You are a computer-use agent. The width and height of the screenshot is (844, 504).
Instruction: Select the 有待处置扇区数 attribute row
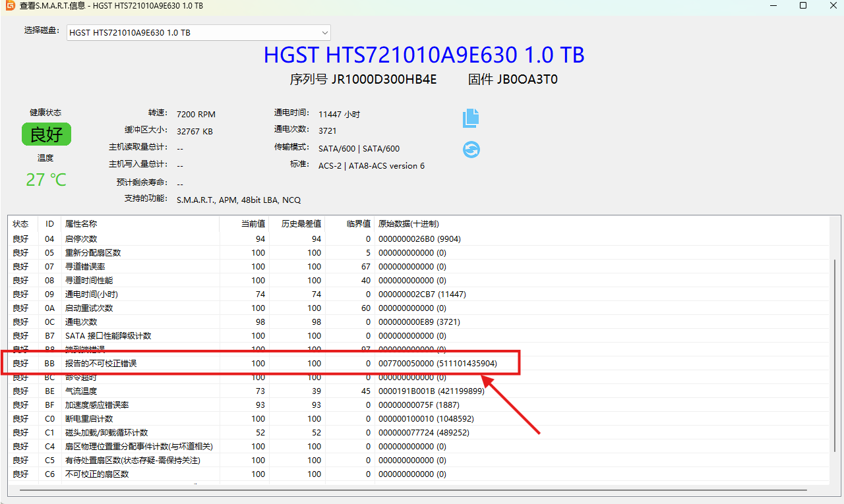pyautogui.click(x=419, y=460)
